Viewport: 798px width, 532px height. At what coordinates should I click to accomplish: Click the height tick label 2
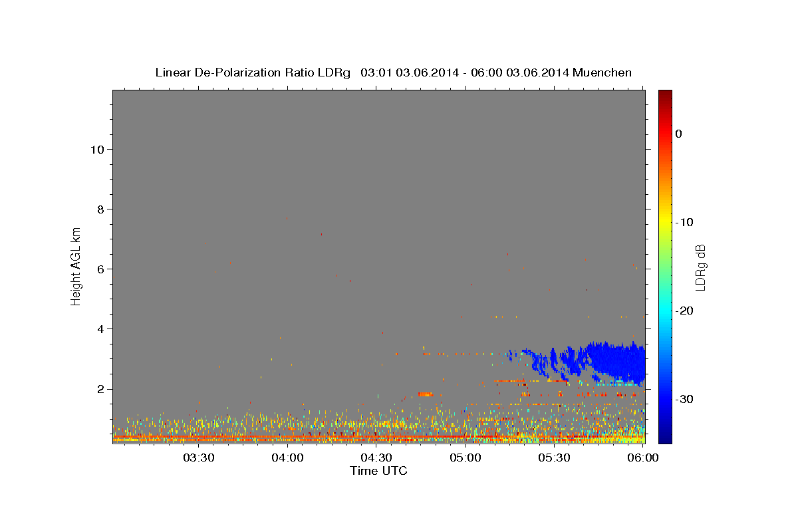[100, 388]
